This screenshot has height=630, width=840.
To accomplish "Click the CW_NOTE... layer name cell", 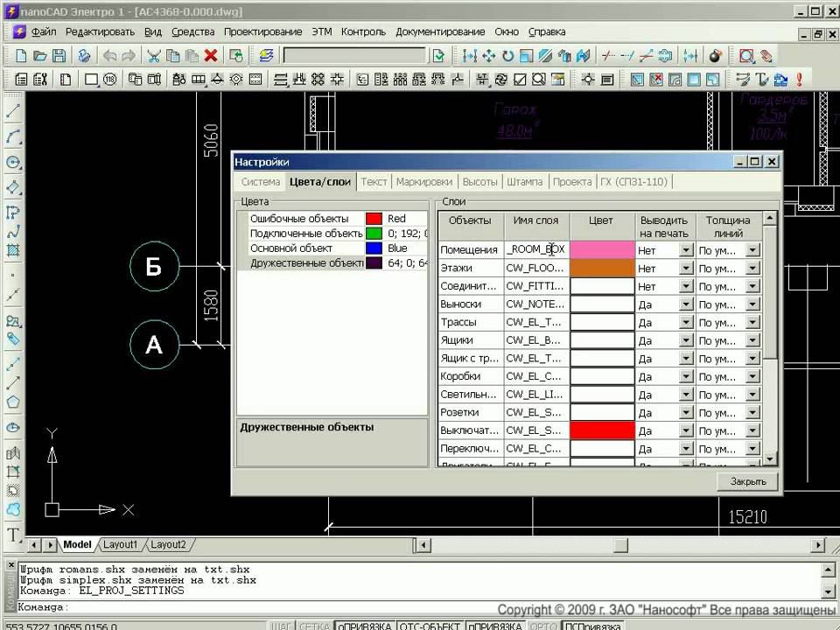I will click(536, 304).
